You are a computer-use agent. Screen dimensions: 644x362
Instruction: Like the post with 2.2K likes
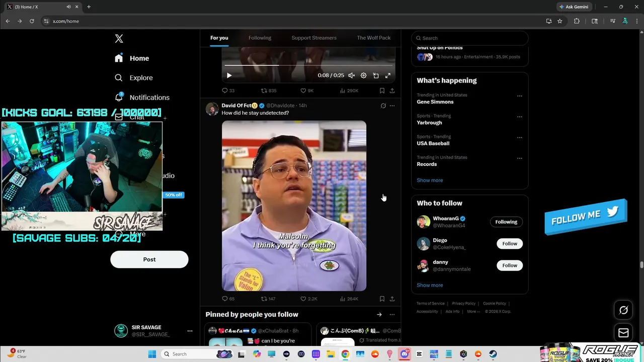[x=309, y=299]
